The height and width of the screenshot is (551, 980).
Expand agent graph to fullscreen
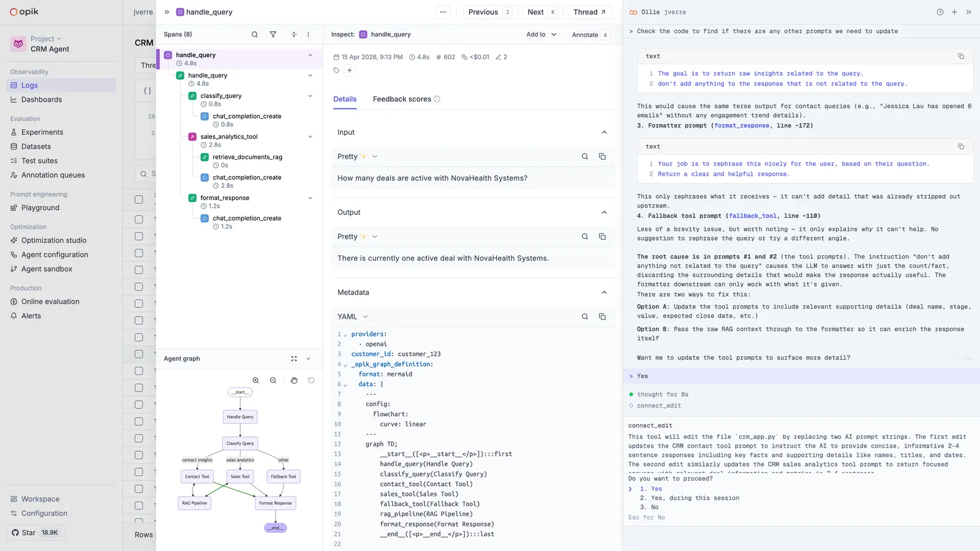pyautogui.click(x=294, y=359)
